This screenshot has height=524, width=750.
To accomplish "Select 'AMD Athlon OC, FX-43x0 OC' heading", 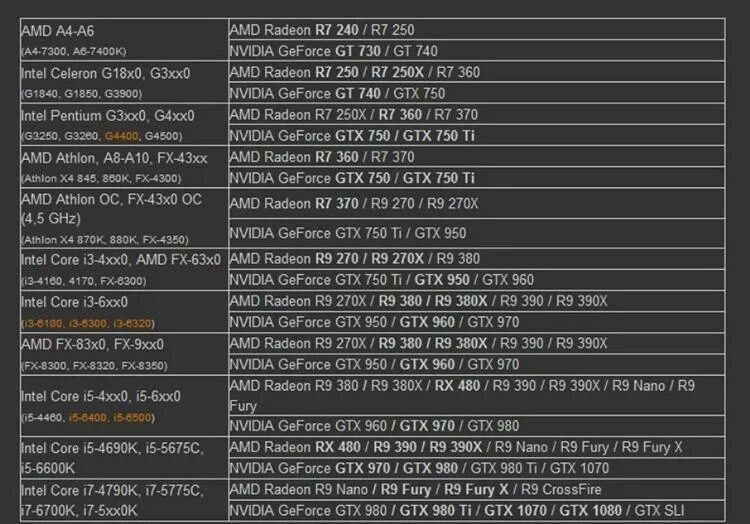I will click(x=111, y=199).
